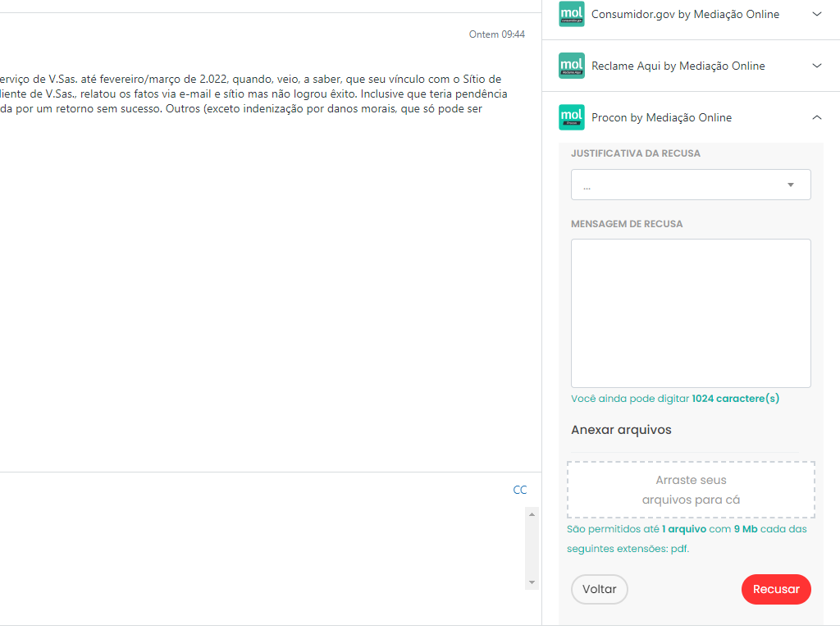Click the Procon mol logo icon

click(x=571, y=117)
